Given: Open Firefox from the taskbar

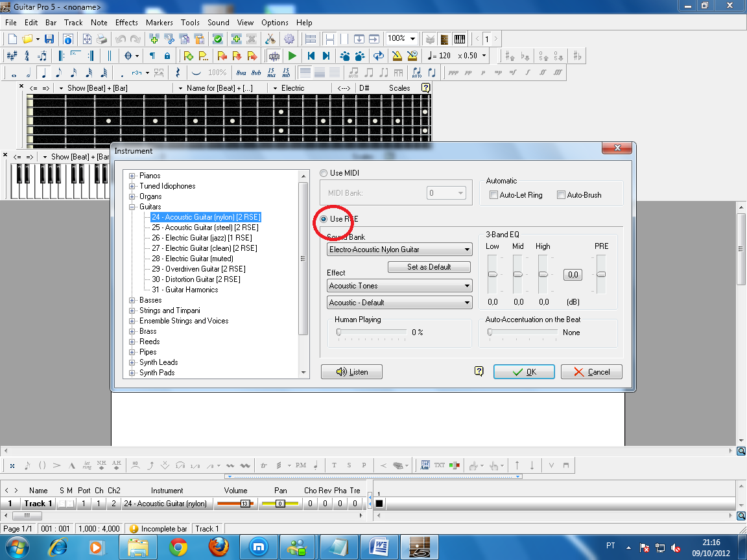Looking at the screenshot, I should point(219,547).
